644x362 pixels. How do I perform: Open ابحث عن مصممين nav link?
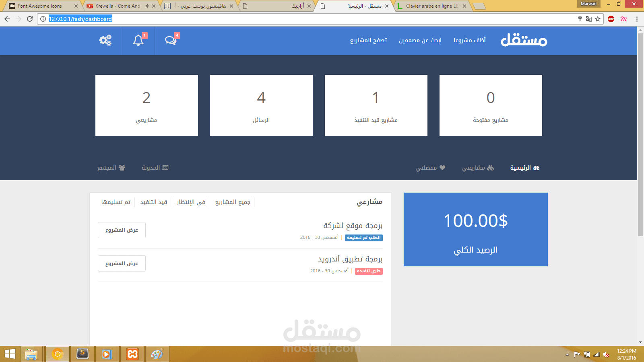(420, 40)
